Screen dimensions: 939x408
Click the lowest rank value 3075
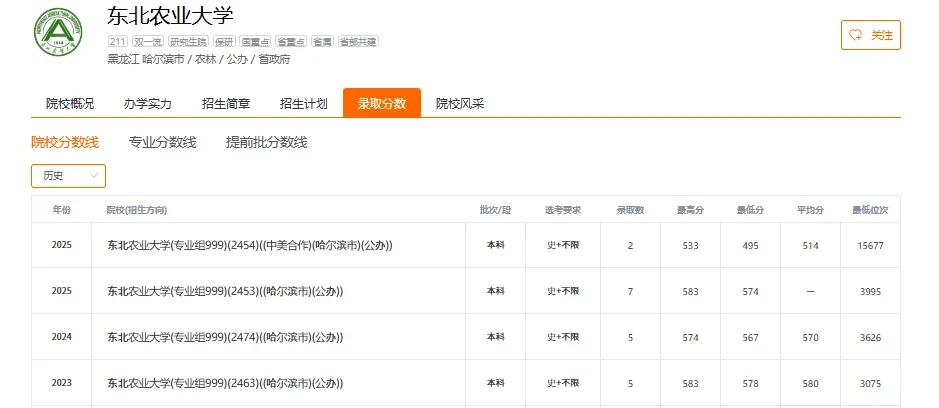click(x=870, y=383)
